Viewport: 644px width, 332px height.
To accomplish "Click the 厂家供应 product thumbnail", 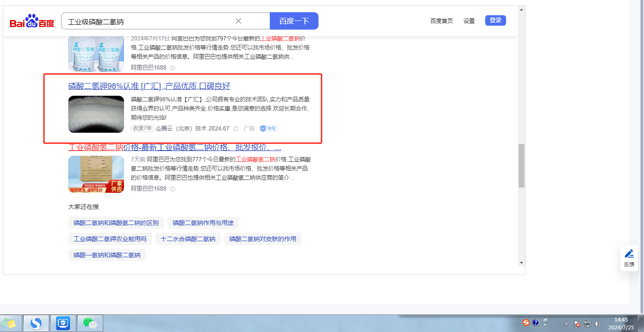I will [96, 174].
